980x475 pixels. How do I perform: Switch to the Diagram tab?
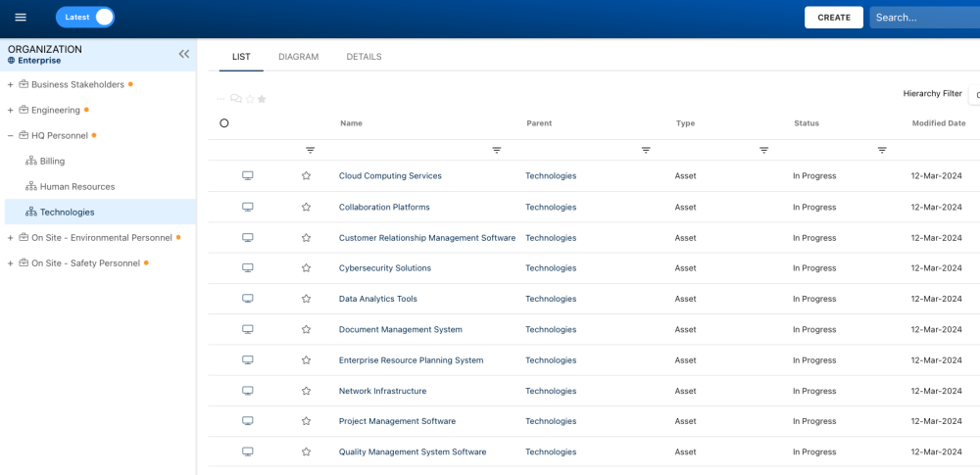point(298,57)
